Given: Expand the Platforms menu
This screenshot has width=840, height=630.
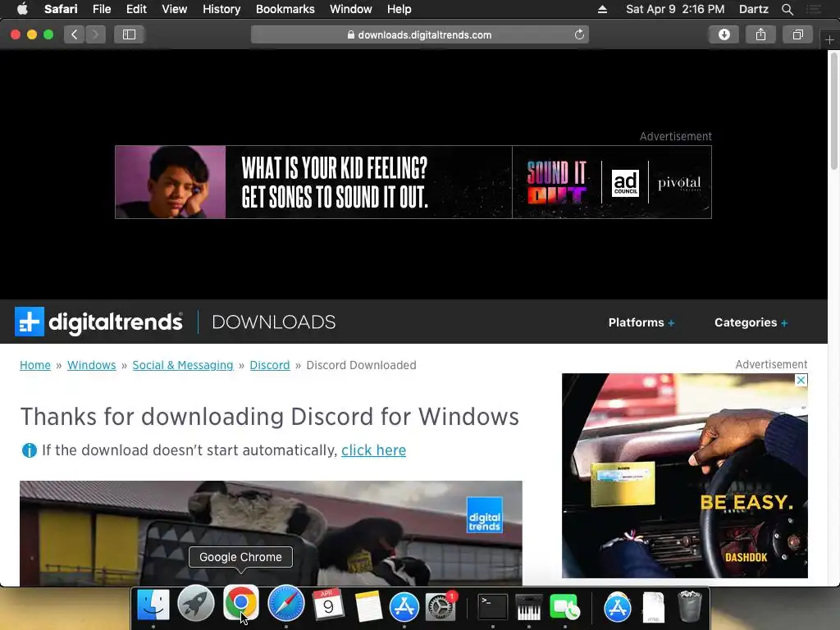Looking at the screenshot, I should coord(641,322).
